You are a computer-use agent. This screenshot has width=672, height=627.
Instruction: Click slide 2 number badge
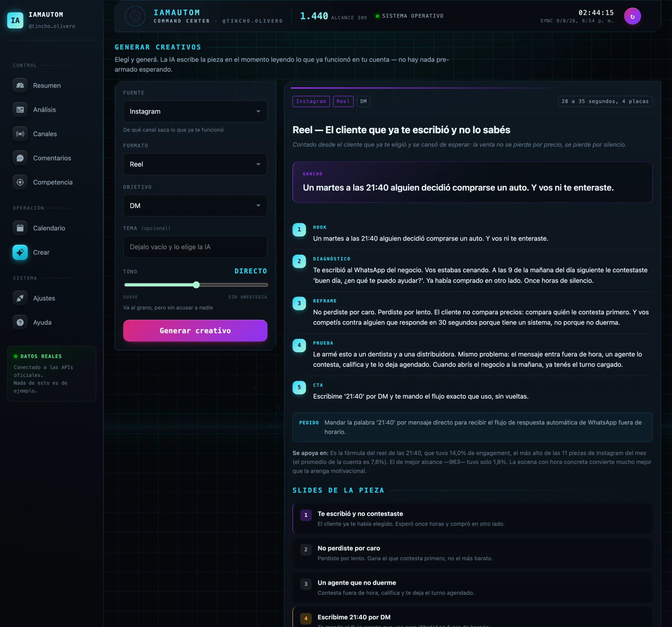point(306,549)
